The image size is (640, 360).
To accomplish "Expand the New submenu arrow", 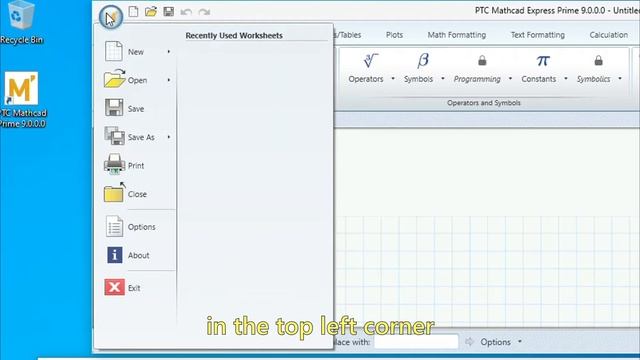I will click(x=169, y=52).
